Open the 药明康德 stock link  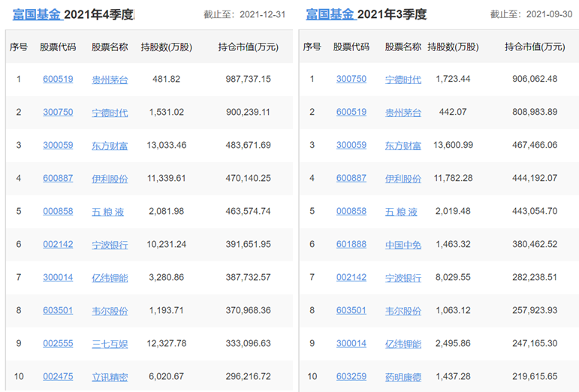click(403, 377)
